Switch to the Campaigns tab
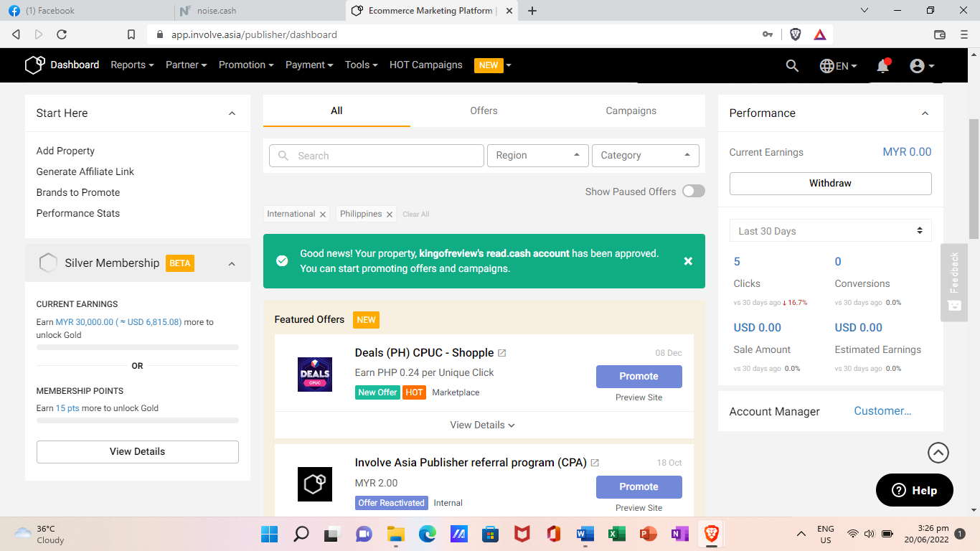This screenshot has height=551, width=980. pyautogui.click(x=631, y=110)
